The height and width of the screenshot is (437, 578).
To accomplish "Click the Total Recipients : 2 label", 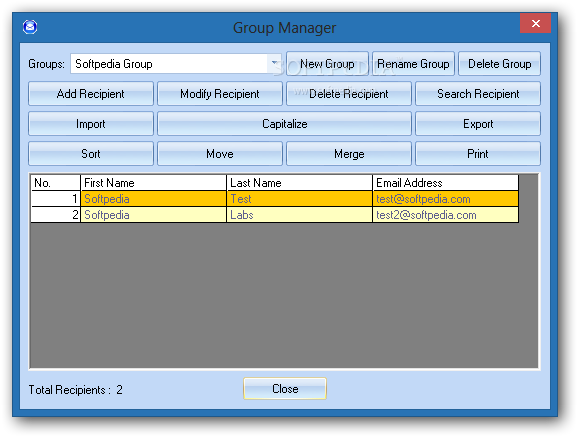I will 76,390.
